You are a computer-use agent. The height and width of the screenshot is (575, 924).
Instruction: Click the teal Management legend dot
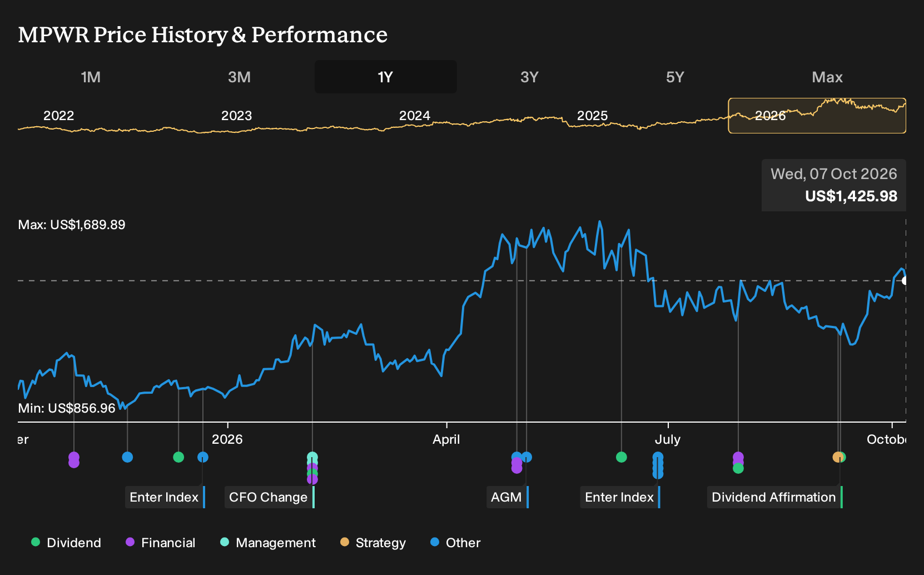tap(225, 542)
